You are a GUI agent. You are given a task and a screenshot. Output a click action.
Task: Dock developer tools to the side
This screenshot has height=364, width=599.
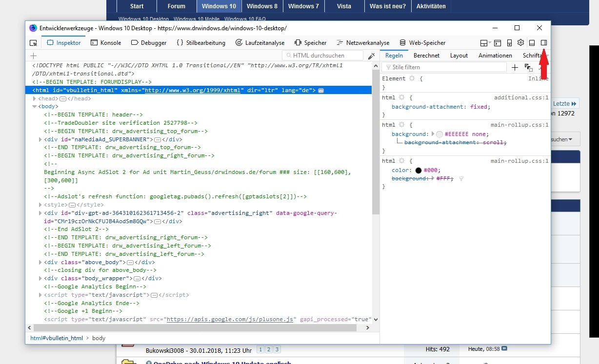click(544, 43)
